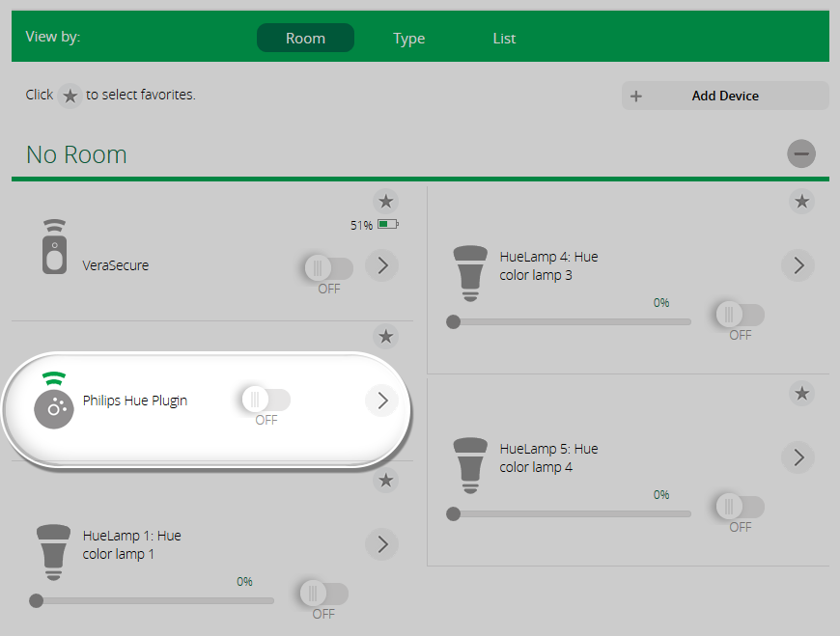Star HueLamp 4 as a favorite
Viewport: 840px width, 636px height.
802,202
